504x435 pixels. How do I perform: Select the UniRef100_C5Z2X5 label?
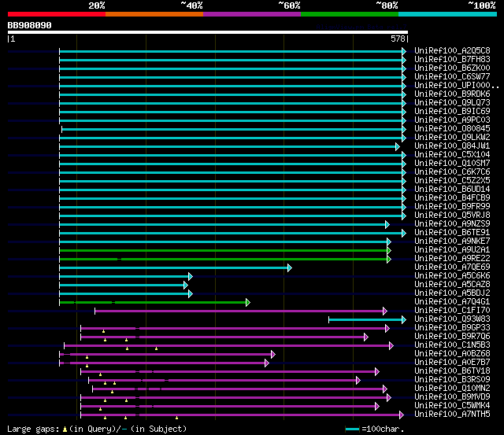tap(452, 181)
